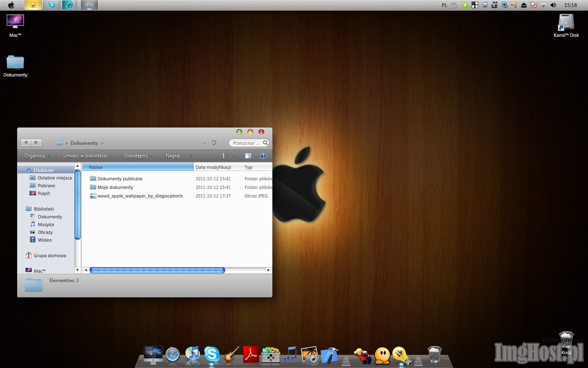Open the yellow smiley messenger dock icon

[x=382, y=355]
